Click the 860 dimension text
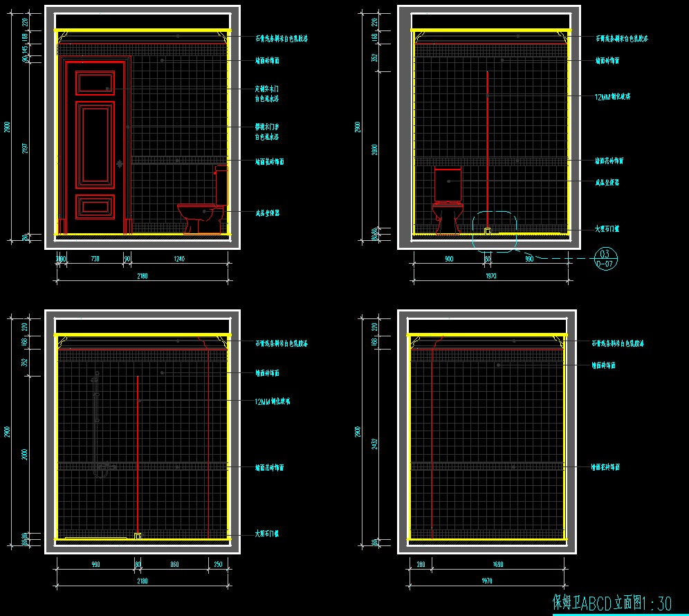The width and height of the screenshot is (689, 616). pyautogui.click(x=174, y=564)
